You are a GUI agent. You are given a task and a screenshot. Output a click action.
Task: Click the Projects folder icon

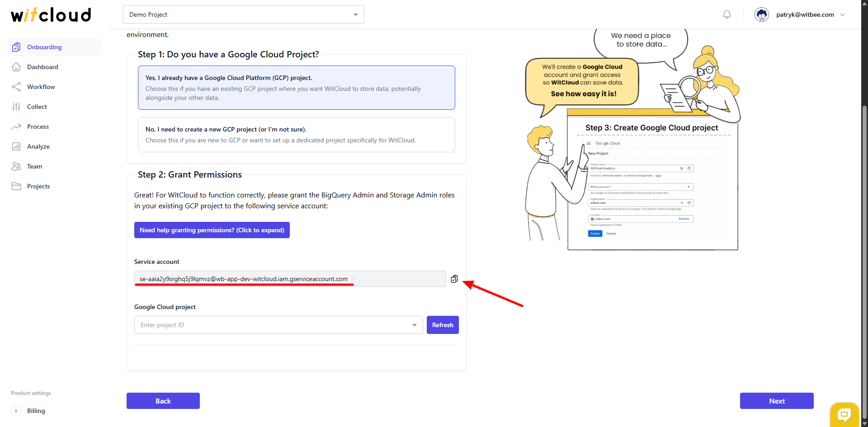[x=16, y=186]
